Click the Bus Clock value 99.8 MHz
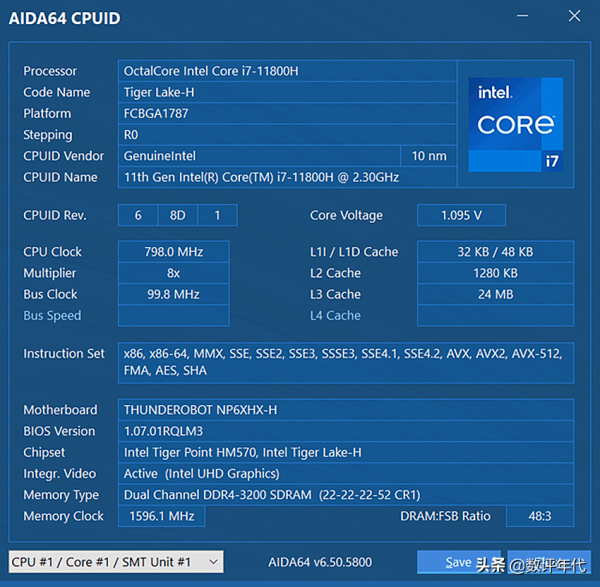Viewport: 600px width, 587px height. point(174,294)
